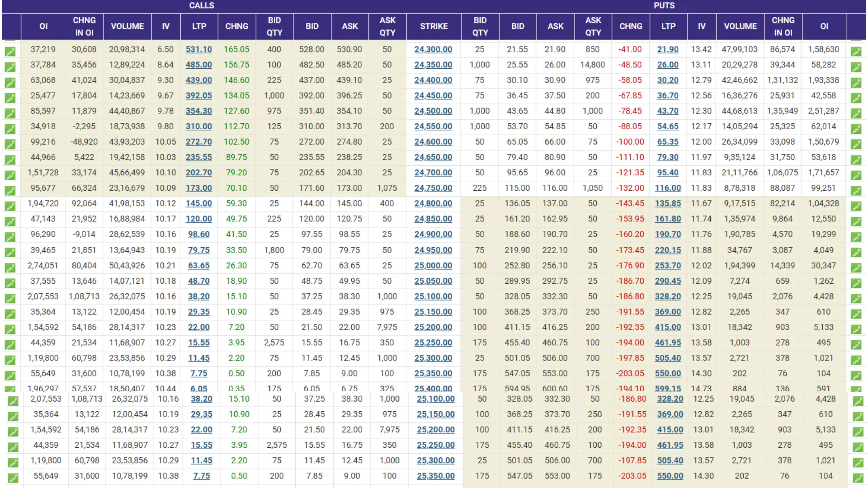
Task: Click puts chart icon beside OI 1,262
Action: point(856,283)
